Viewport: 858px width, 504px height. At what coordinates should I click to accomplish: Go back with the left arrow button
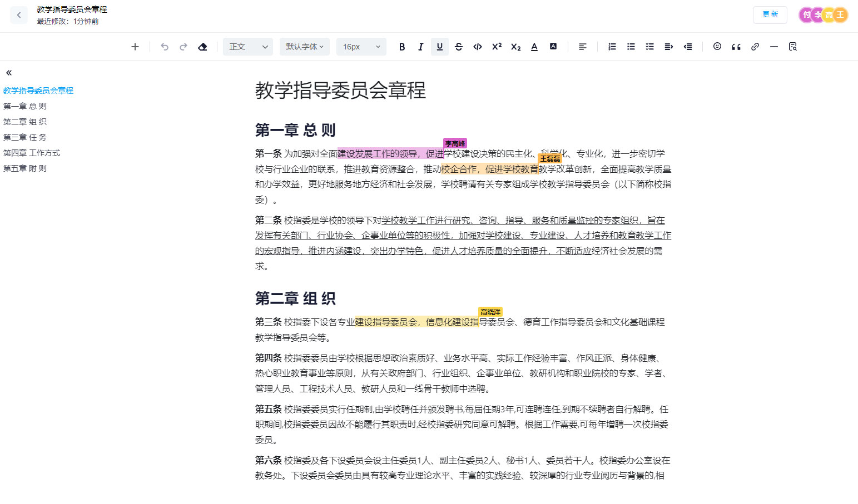tap(19, 15)
